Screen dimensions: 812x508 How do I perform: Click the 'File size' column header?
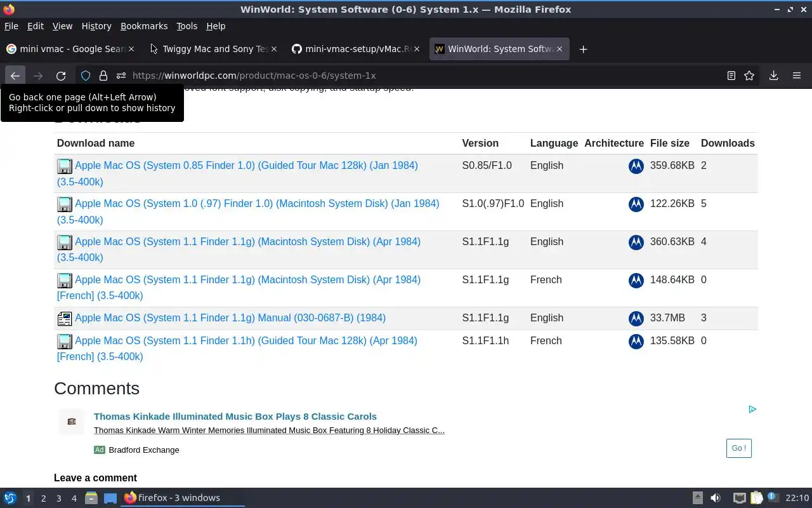[670, 144]
